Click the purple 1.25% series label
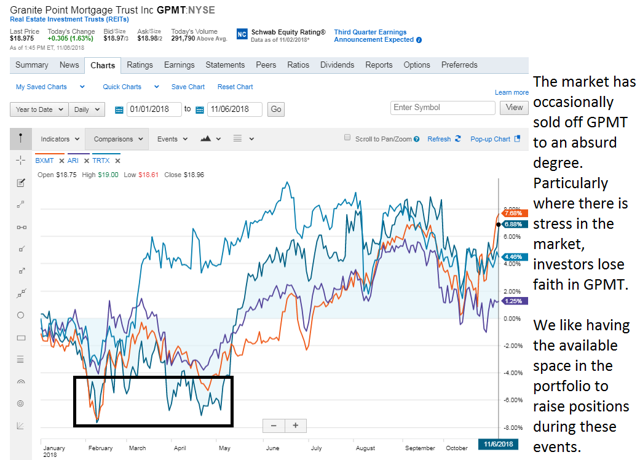This screenshot has width=640, height=460. coord(515,301)
